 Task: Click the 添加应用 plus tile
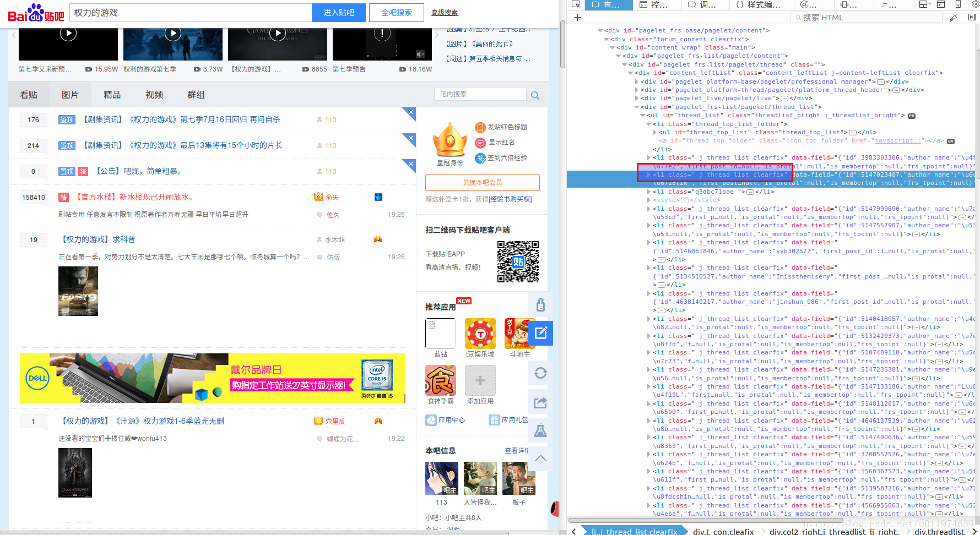pyautogui.click(x=480, y=380)
